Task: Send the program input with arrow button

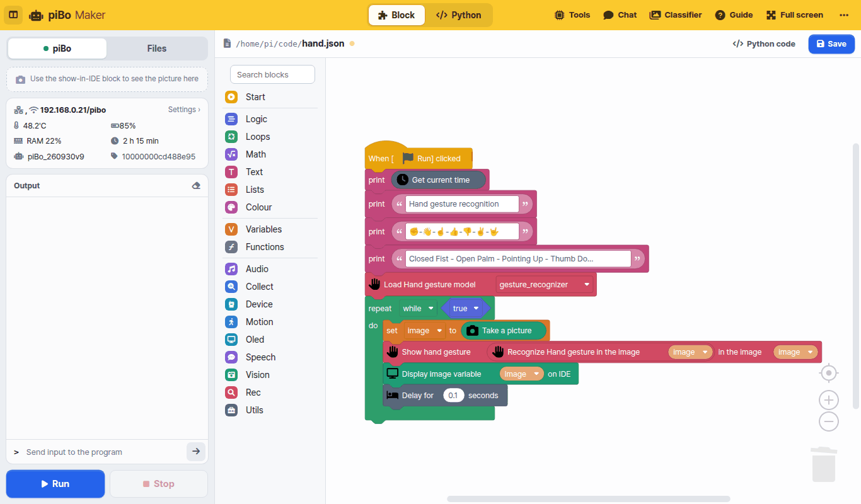Action: (196, 452)
